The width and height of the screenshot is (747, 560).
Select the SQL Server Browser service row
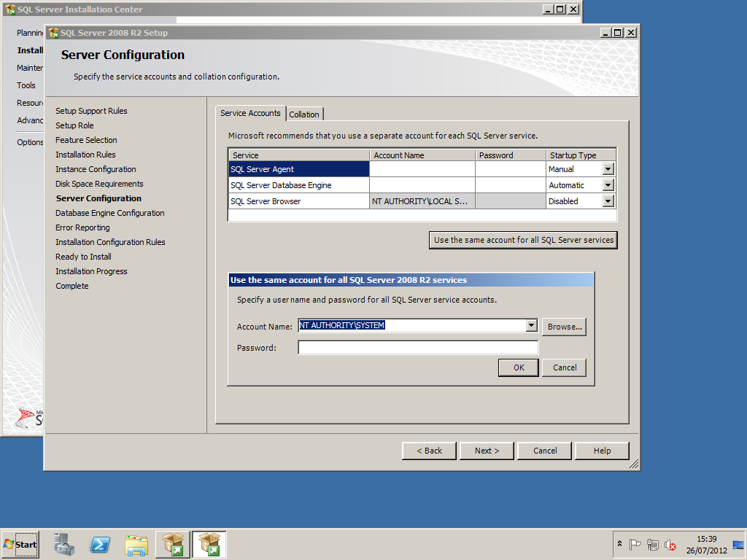(299, 201)
